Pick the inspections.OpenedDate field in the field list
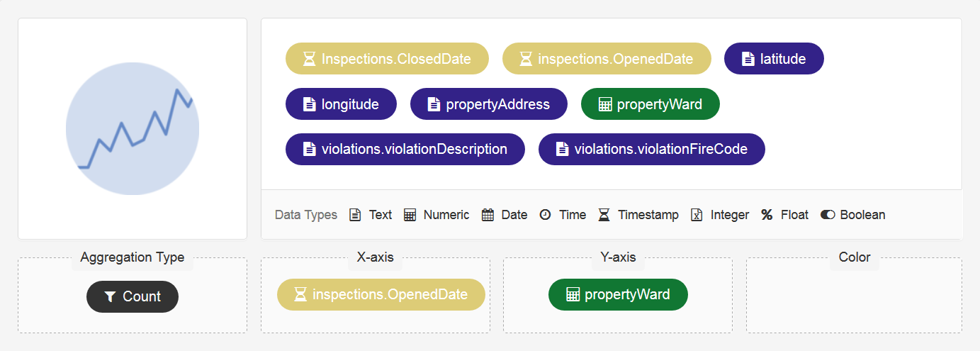The height and width of the screenshot is (351, 980). [x=607, y=59]
